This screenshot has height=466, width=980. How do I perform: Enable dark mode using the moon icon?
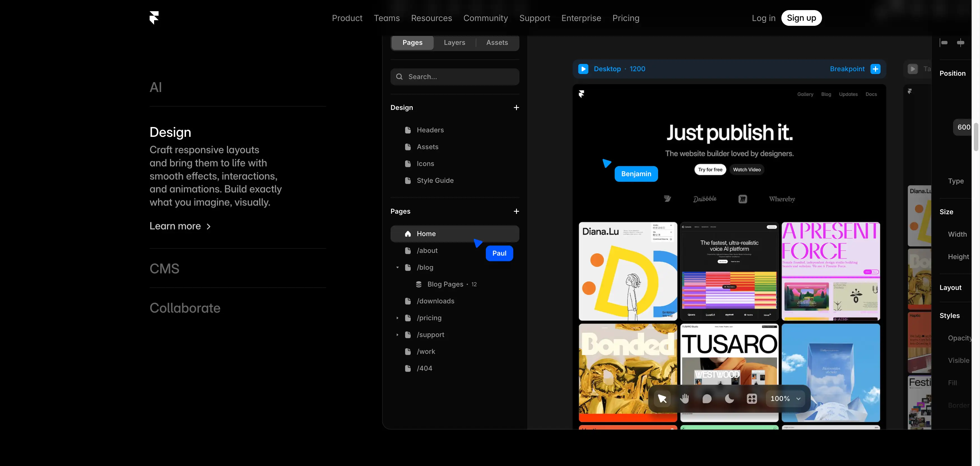point(729,398)
